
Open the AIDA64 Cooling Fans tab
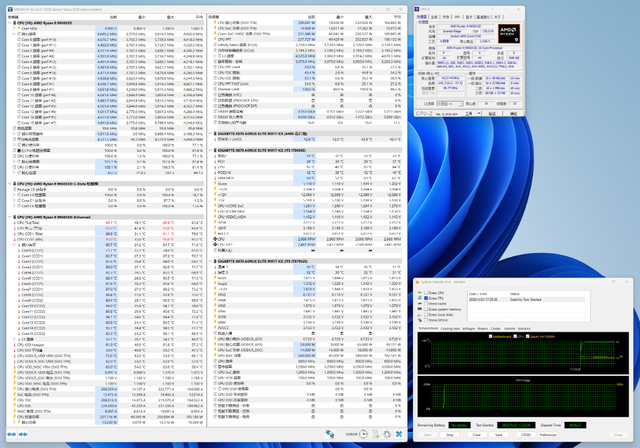click(450, 328)
